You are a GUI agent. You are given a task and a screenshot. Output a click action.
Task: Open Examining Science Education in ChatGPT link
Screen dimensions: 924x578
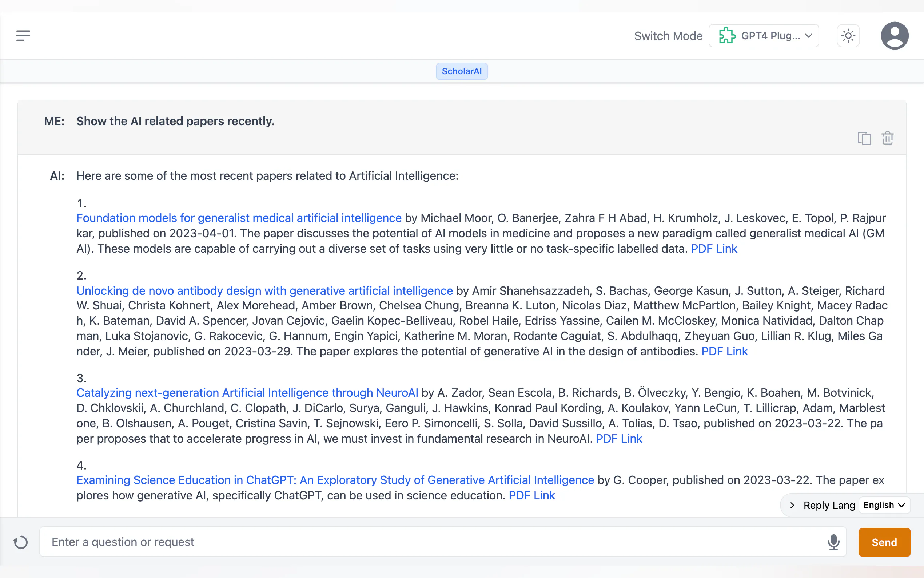(335, 480)
